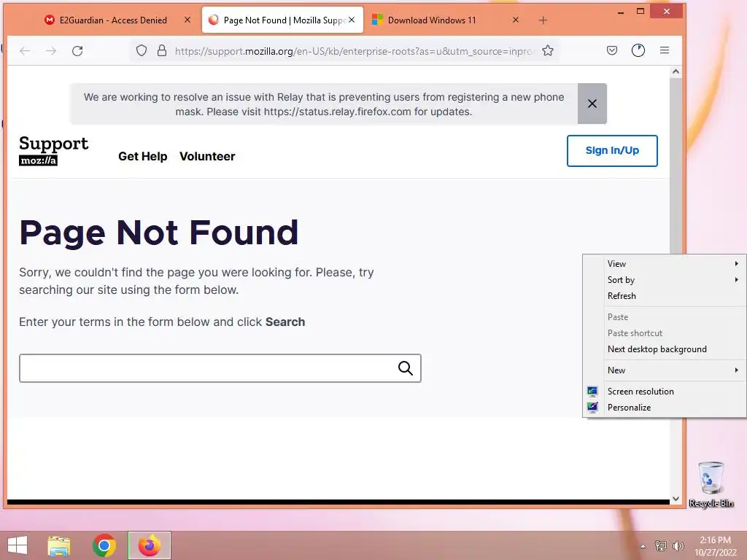Click the Support mozilla logo

pos(53,150)
